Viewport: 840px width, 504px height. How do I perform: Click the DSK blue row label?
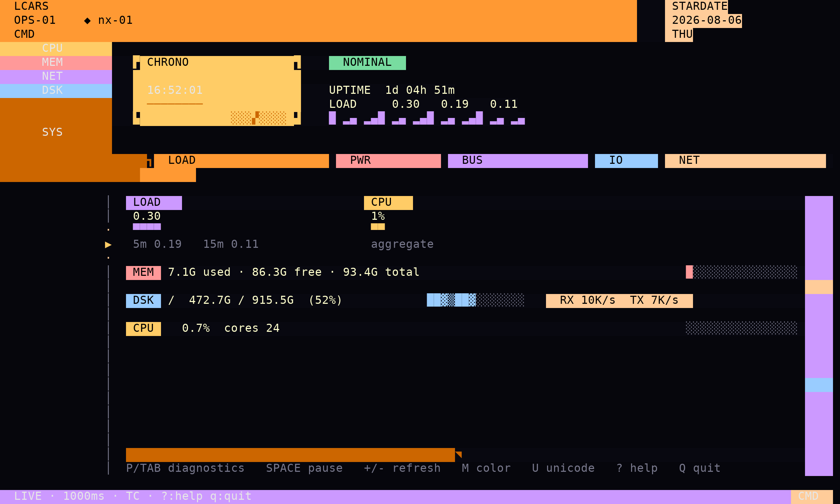point(143,301)
